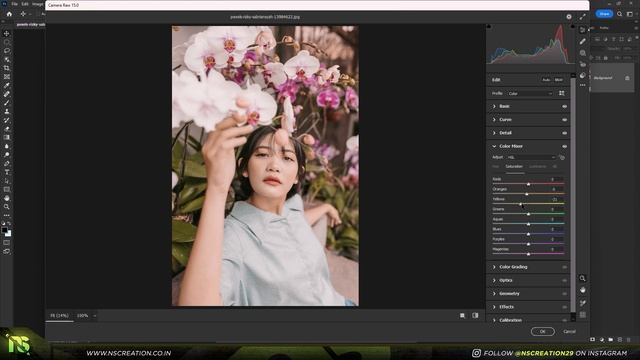The height and width of the screenshot is (360, 640).
Task: Click the Photoshop Home icon
Action: (x=9, y=14)
